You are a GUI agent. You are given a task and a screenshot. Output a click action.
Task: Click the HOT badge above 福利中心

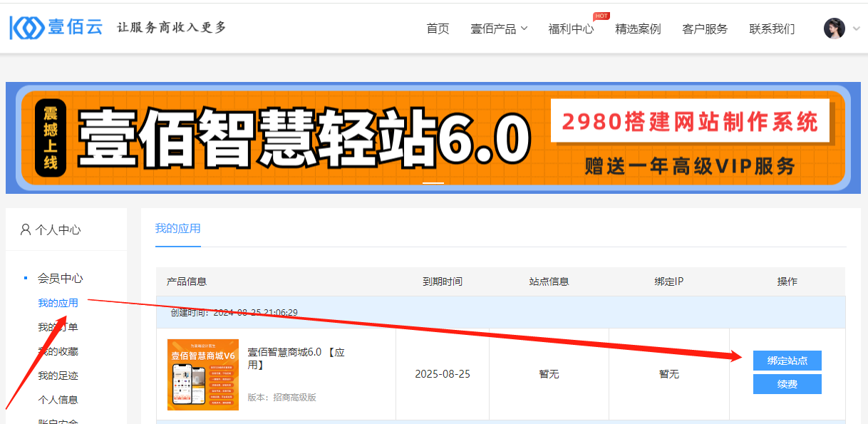coord(601,16)
